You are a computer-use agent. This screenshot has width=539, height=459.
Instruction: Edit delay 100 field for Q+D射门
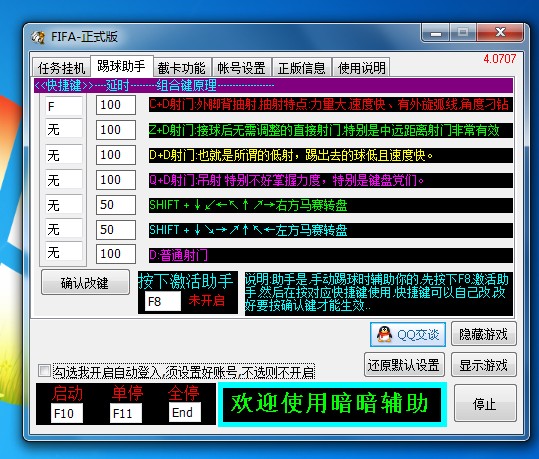click(x=116, y=180)
